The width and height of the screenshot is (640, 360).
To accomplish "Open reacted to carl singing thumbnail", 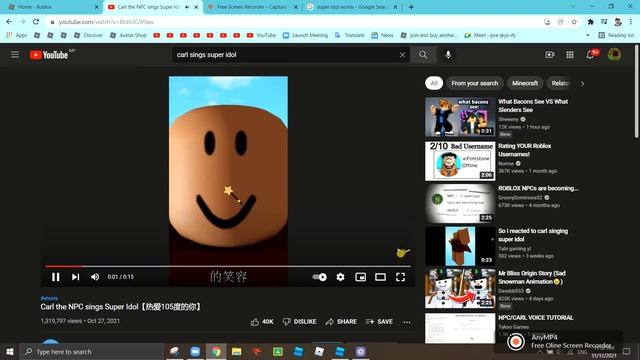I will coord(460,246).
